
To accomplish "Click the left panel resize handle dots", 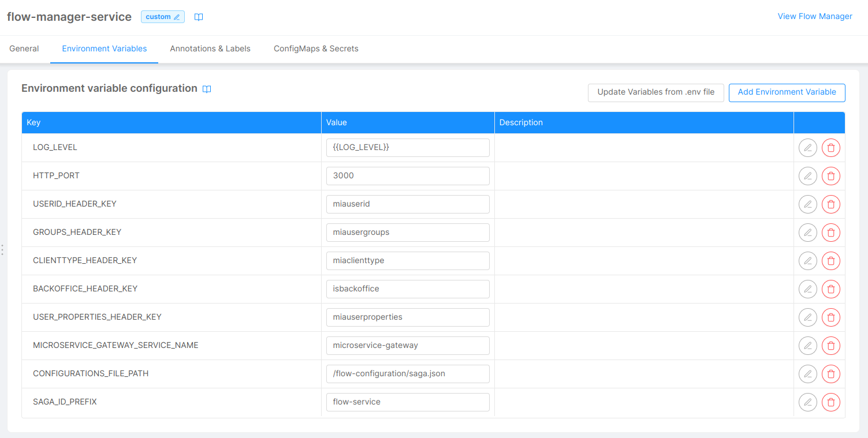I will coord(3,250).
